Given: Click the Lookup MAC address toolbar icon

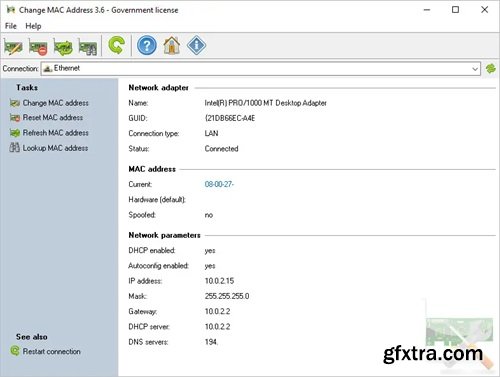Looking at the screenshot, I should pyautogui.click(x=88, y=46).
